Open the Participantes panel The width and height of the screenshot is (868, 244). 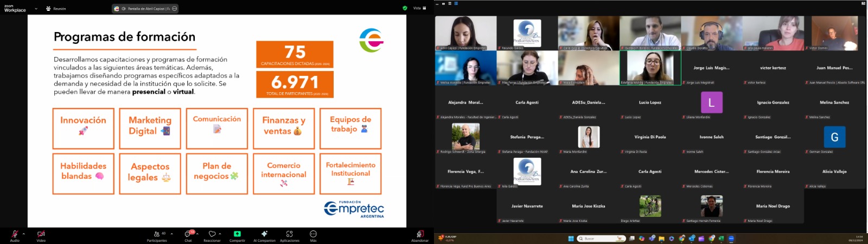click(157, 234)
